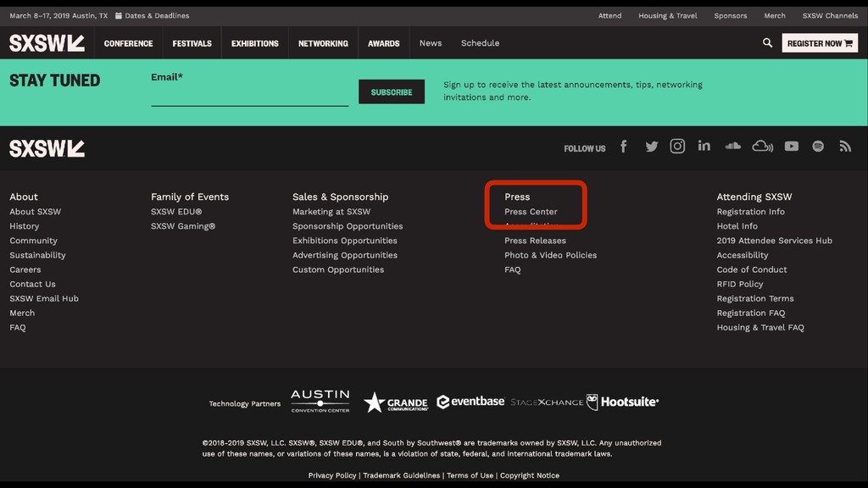The height and width of the screenshot is (488, 868).
Task: Open the Awards menu
Action: pos(384,43)
